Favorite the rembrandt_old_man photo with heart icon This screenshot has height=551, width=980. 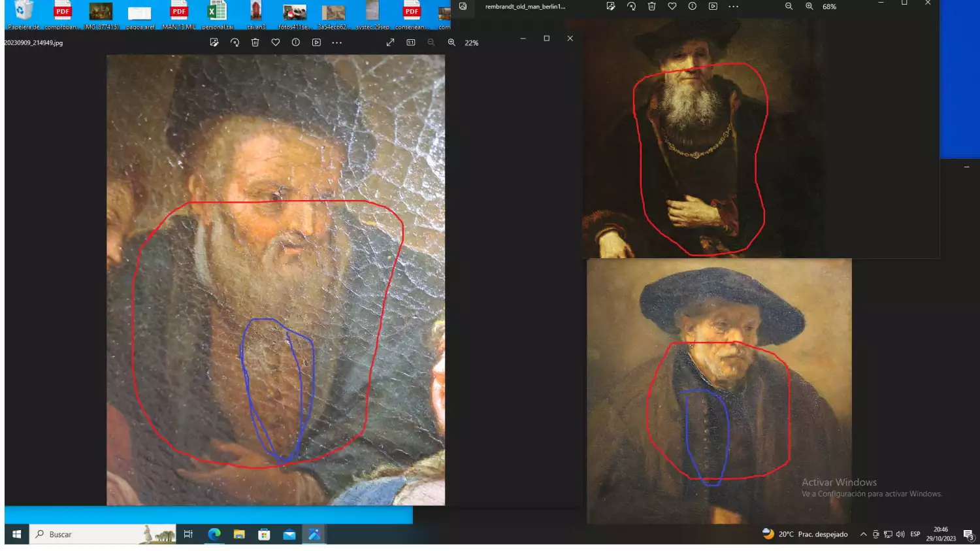pyautogui.click(x=672, y=7)
